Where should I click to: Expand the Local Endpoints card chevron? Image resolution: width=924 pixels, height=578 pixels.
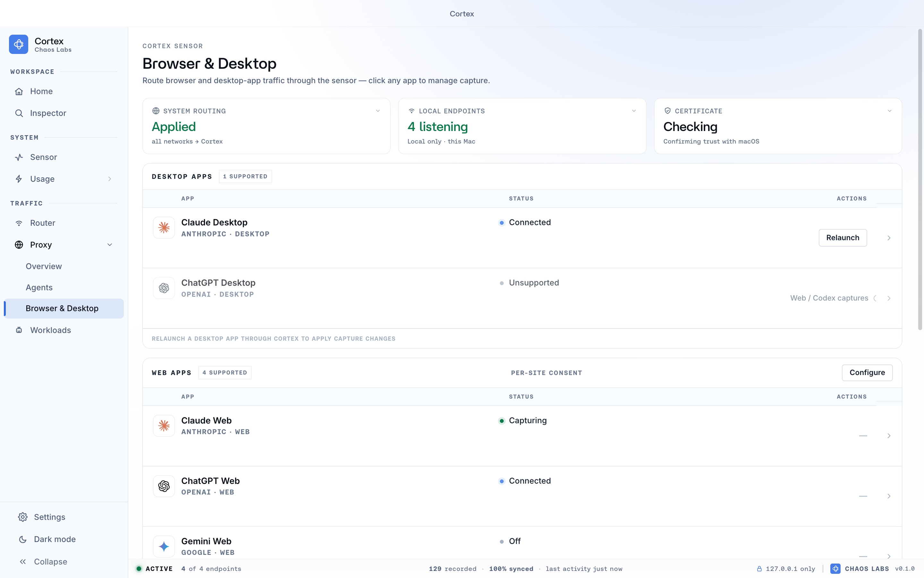634,111
